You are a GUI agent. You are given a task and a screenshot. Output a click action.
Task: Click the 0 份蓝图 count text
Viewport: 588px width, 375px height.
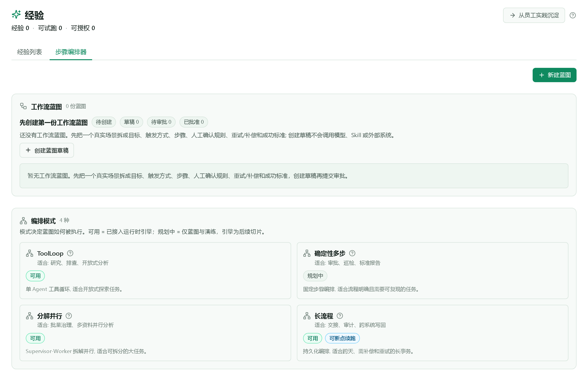tap(76, 106)
